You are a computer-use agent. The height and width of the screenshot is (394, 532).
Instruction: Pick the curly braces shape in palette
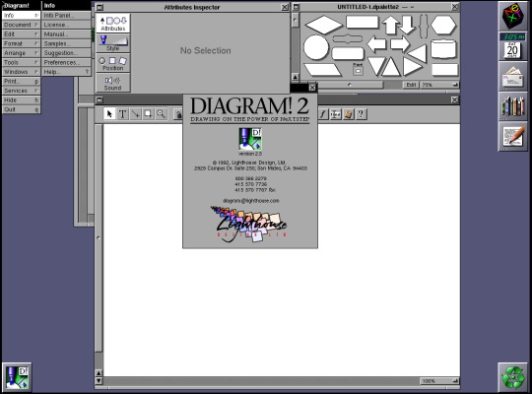[423, 26]
